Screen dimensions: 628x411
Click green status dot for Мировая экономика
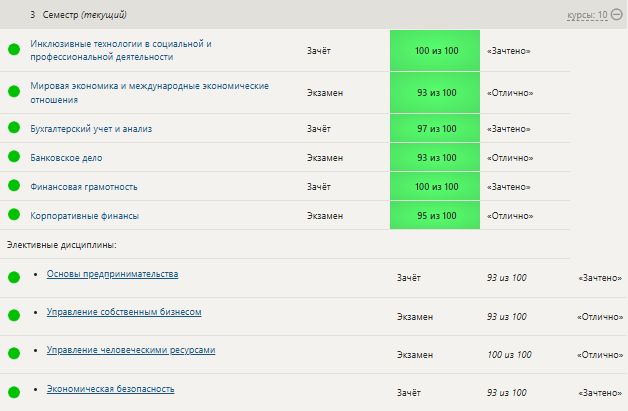click(x=14, y=91)
